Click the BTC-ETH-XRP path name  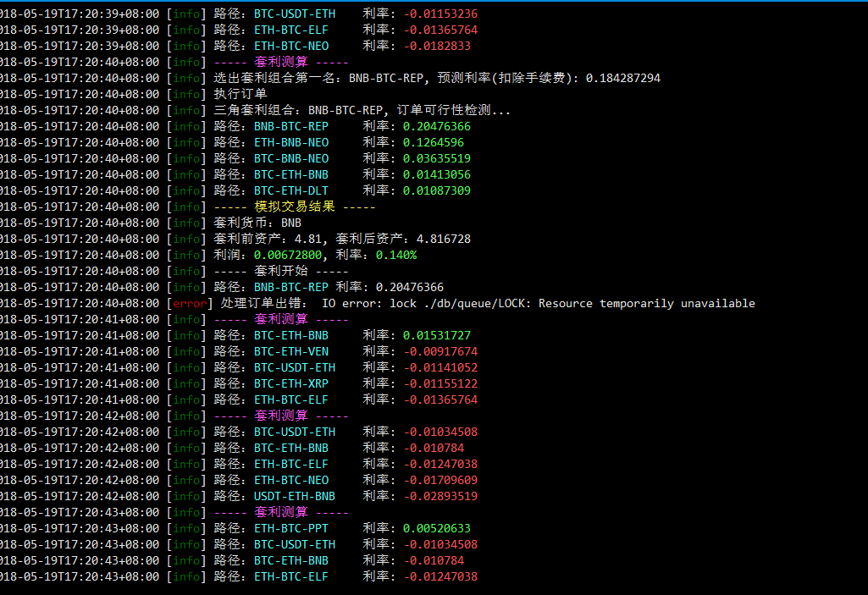click(291, 383)
